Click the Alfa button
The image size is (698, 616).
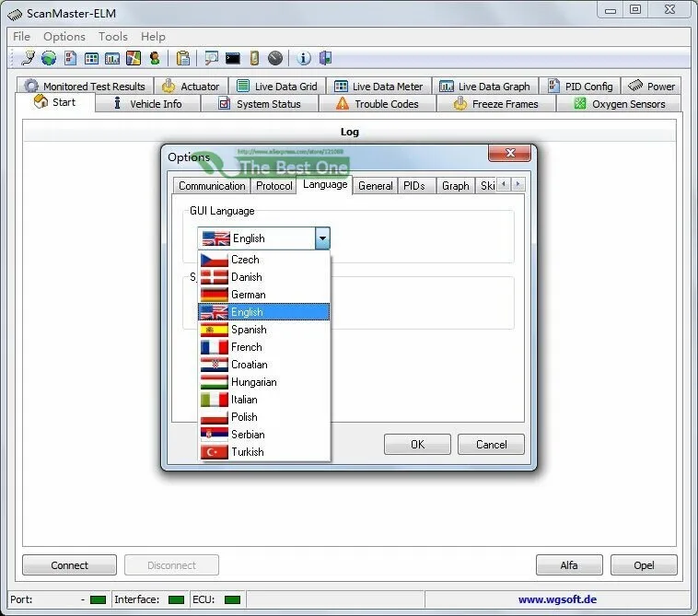(569, 564)
